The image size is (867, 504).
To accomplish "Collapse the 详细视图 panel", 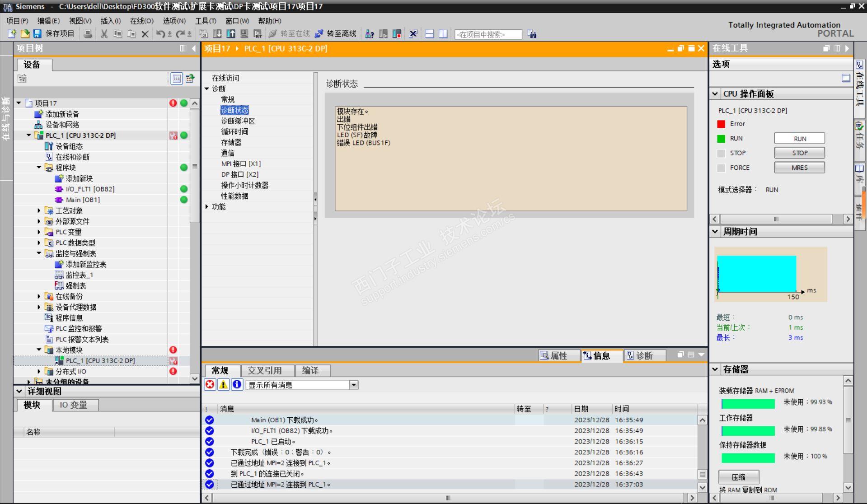I will point(19,392).
